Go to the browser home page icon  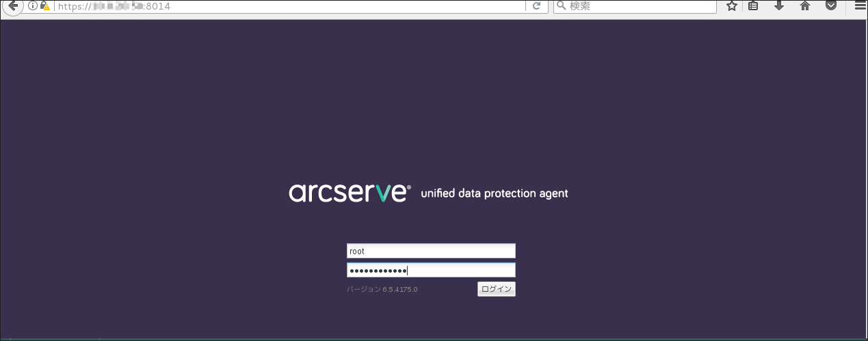tap(804, 6)
